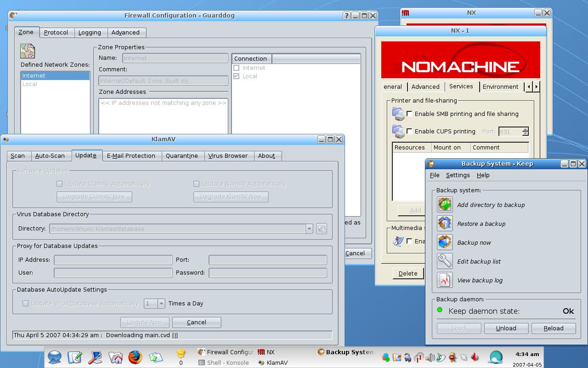
Task: Click Add directory to backup icon in Keep
Action: (445, 205)
